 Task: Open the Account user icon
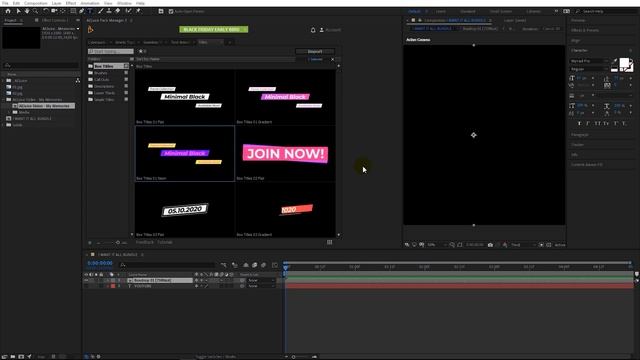click(322, 30)
